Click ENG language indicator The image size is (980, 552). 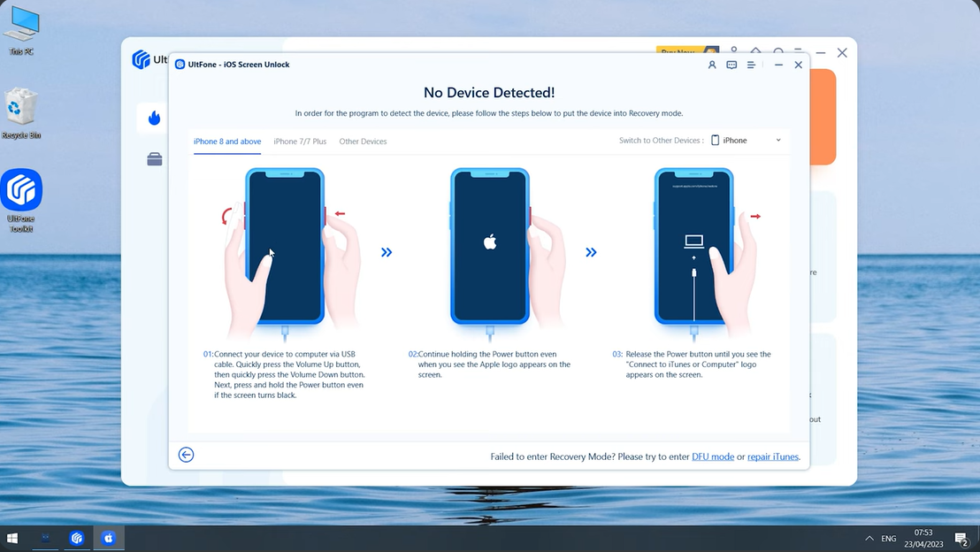click(x=888, y=538)
